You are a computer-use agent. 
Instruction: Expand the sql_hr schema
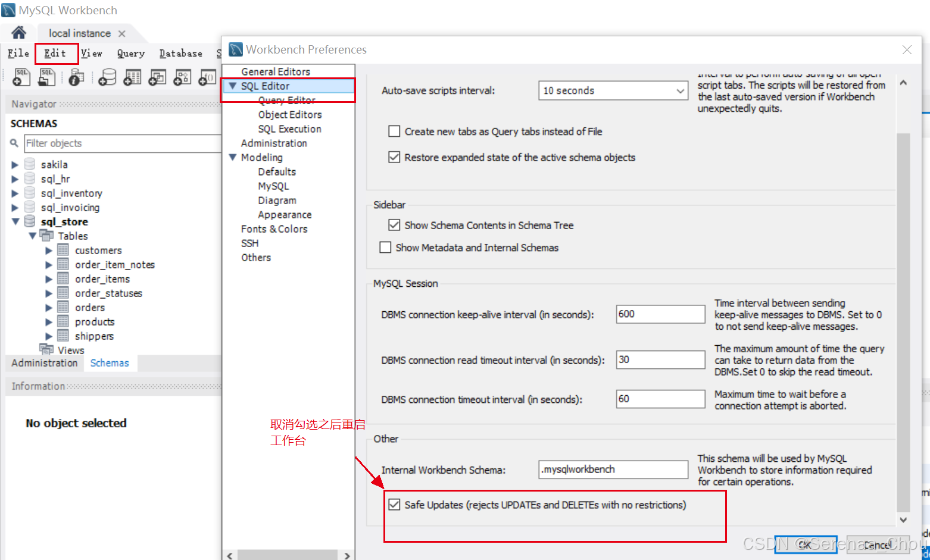(15, 179)
